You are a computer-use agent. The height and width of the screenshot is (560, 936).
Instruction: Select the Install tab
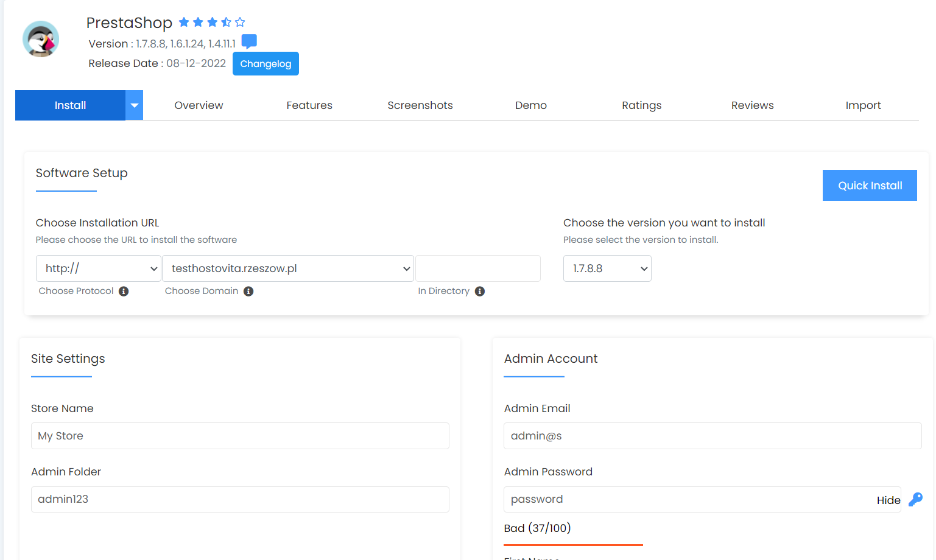pos(70,105)
